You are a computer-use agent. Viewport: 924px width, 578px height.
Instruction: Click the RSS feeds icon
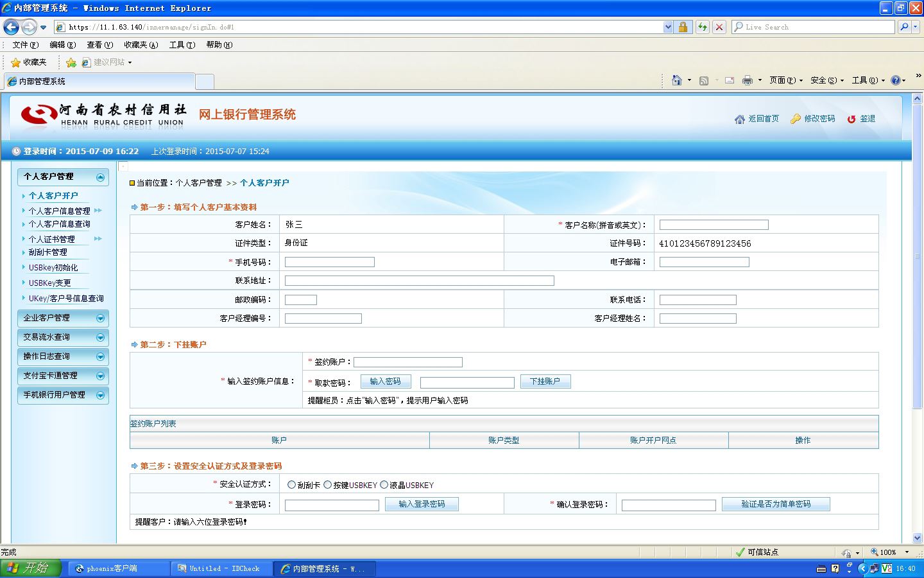tap(704, 80)
